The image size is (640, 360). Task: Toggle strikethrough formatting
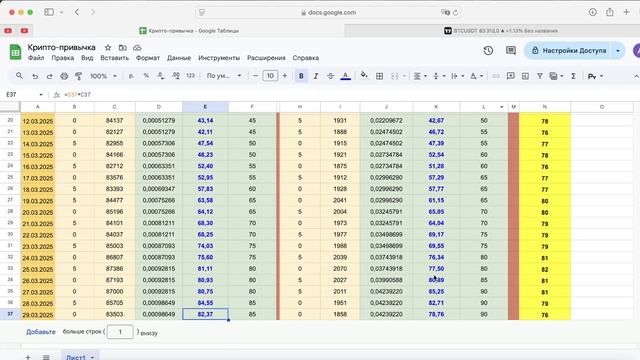(x=330, y=76)
